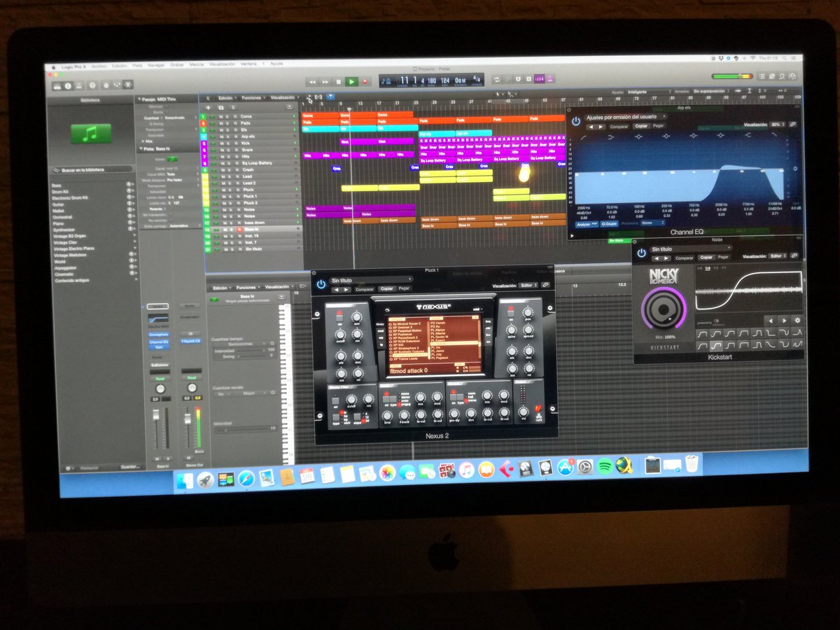
Task: Open Kickstart 'Sin título' preset dropdown
Action: pyautogui.click(x=690, y=248)
